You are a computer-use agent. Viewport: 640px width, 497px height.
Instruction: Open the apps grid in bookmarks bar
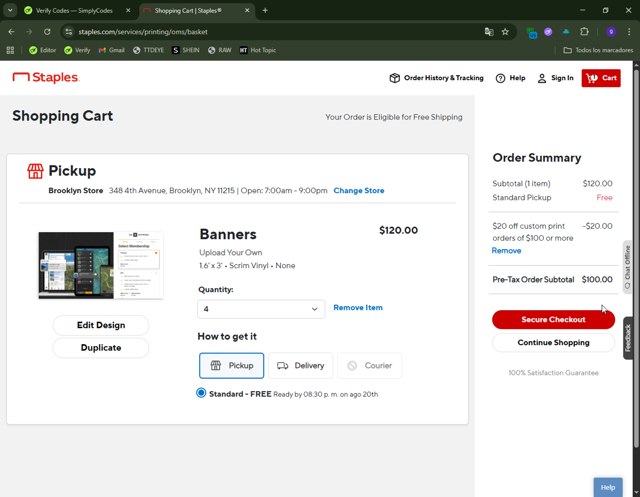[x=11, y=50]
